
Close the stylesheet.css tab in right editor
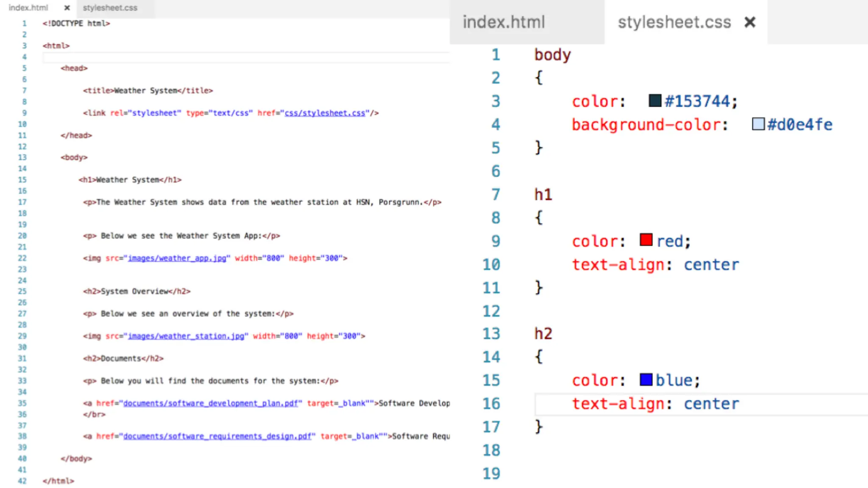coord(750,22)
